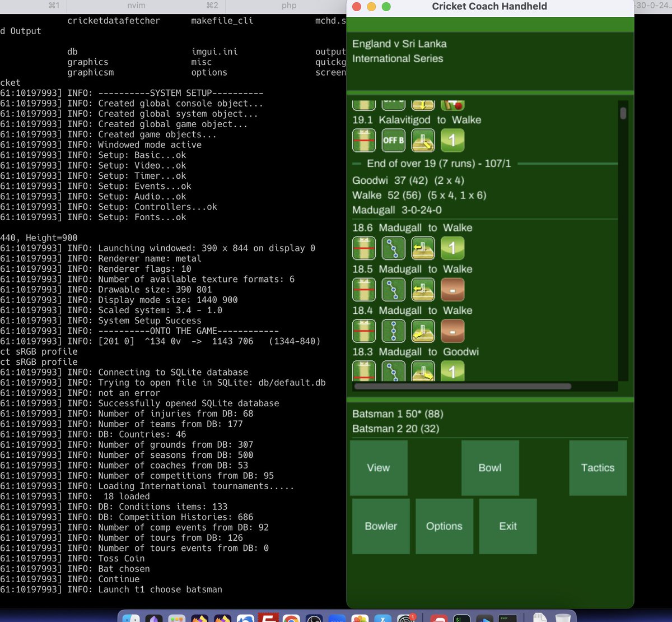Click the Exit button
This screenshot has width=672, height=622.
[x=508, y=526]
